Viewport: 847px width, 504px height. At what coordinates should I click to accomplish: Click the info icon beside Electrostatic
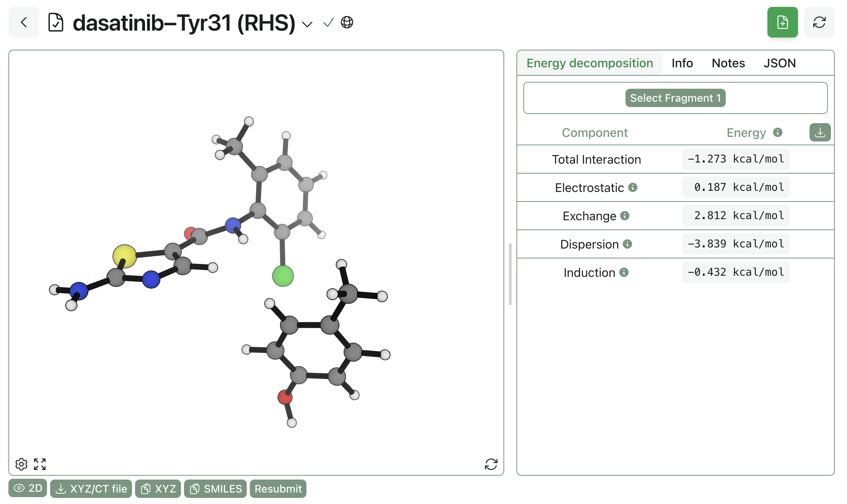pyautogui.click(x=633, y=187)
